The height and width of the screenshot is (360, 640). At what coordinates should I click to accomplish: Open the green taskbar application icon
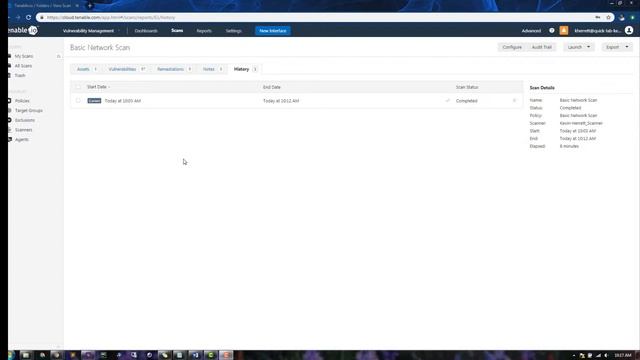pyautogui.click(x=211, y=355)
